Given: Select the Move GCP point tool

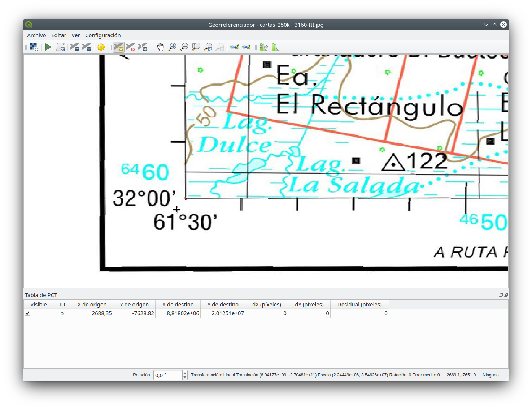Looking at the screenshot, I should point(143,47).
